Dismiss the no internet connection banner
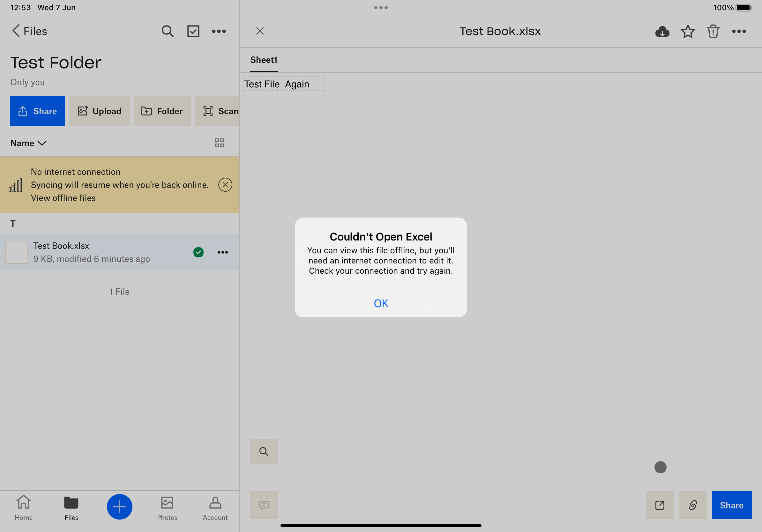762x532 pixels. click(225, 185)
